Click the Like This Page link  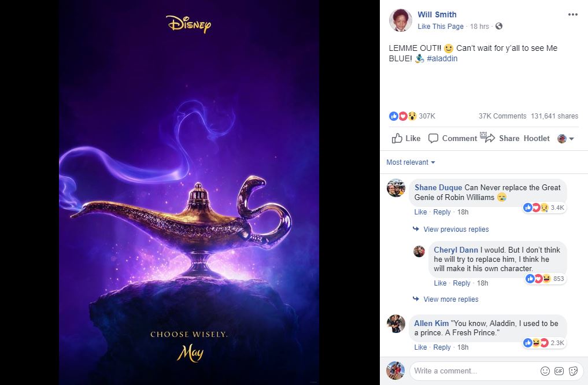tap(440, 26)
